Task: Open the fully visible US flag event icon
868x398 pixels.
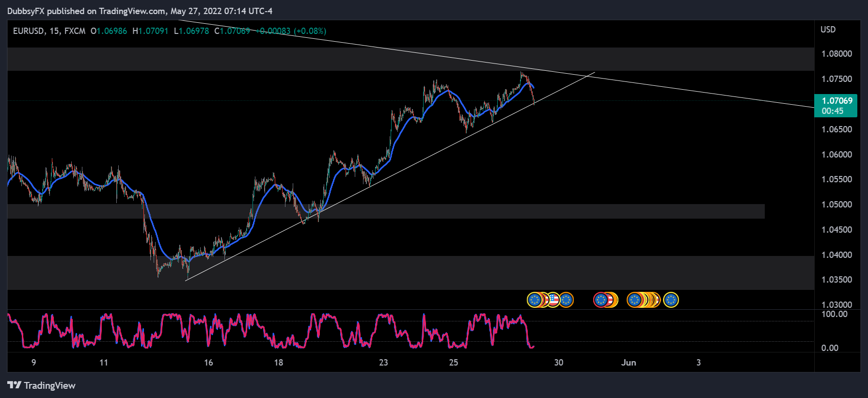Action: pos(553,300)
